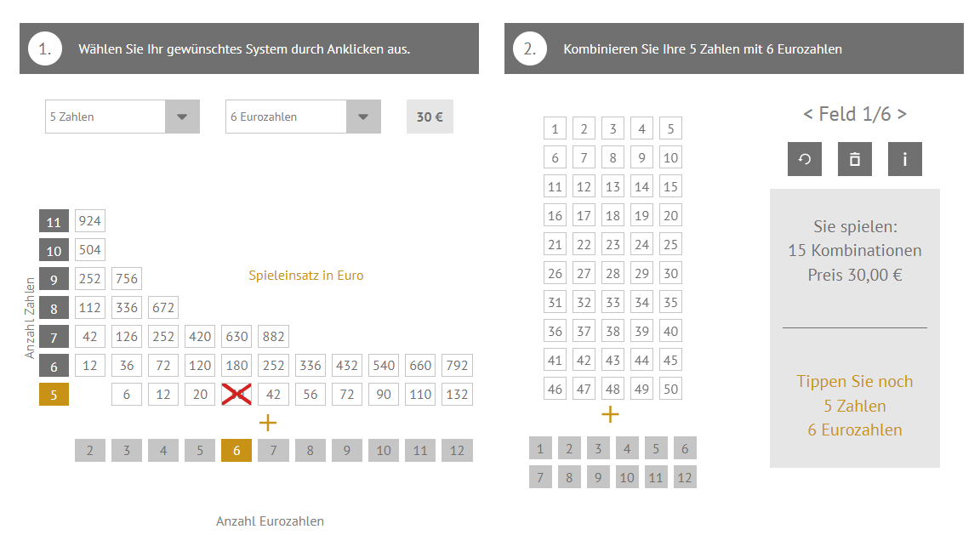Click the 30 € price display
980x535 pixels.
[x=430, y=117]
